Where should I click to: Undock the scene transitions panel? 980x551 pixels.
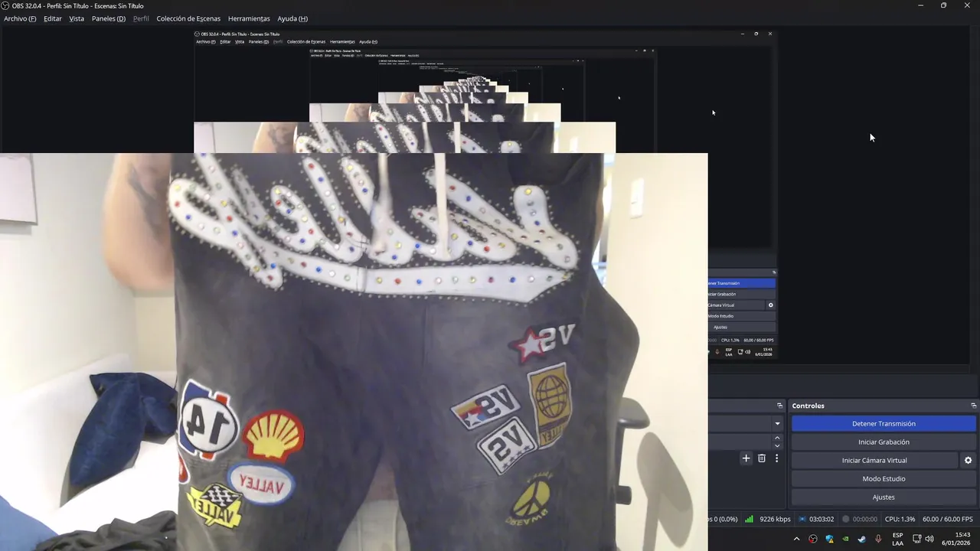pyautogui.click(x=780, y=406)
